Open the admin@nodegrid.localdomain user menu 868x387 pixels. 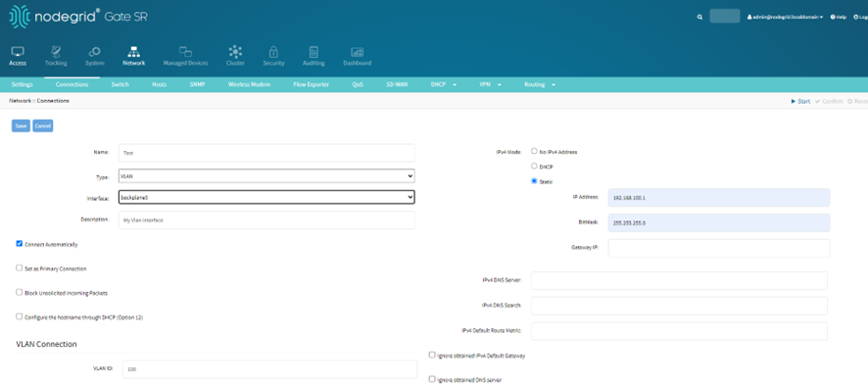coord(785,18)
